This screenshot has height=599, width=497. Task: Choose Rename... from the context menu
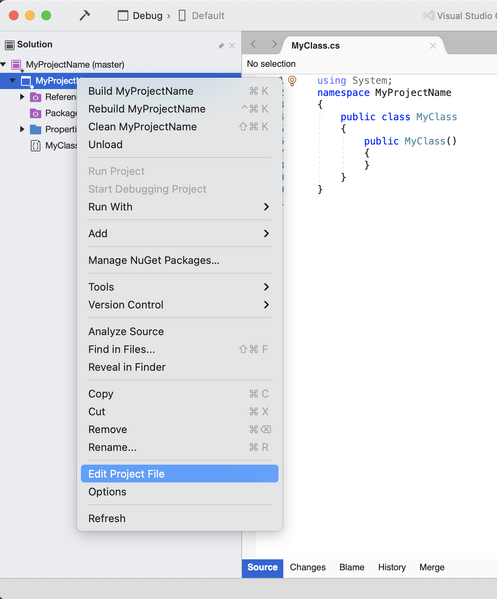pyautogui.click(x=180, y=447)
